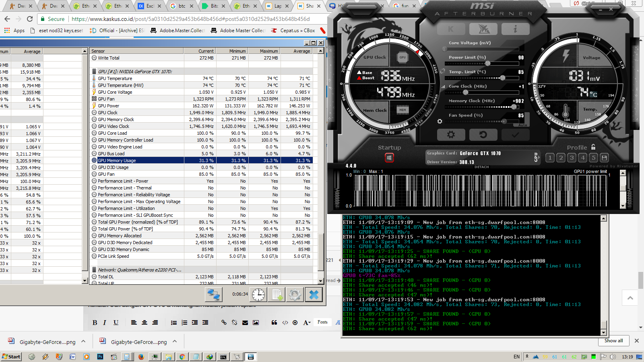Image resolution: width=644 pixels, height=362 pixels.
Task: Open the Cepat.us » CBox bookmark
Action: point(293,31)
